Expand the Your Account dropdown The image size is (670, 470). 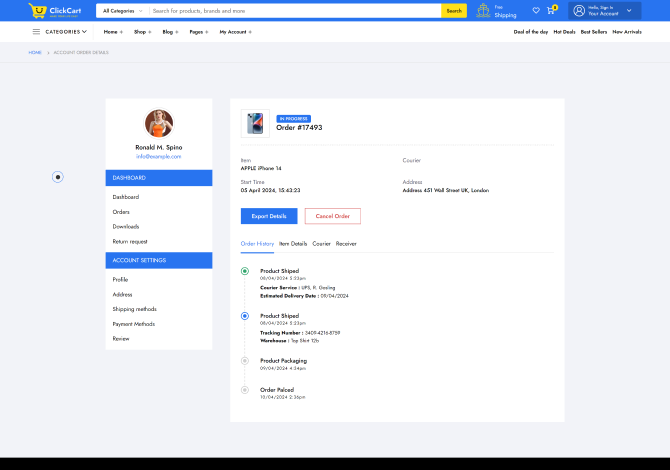pyautogui.click(x=629, y=11)
